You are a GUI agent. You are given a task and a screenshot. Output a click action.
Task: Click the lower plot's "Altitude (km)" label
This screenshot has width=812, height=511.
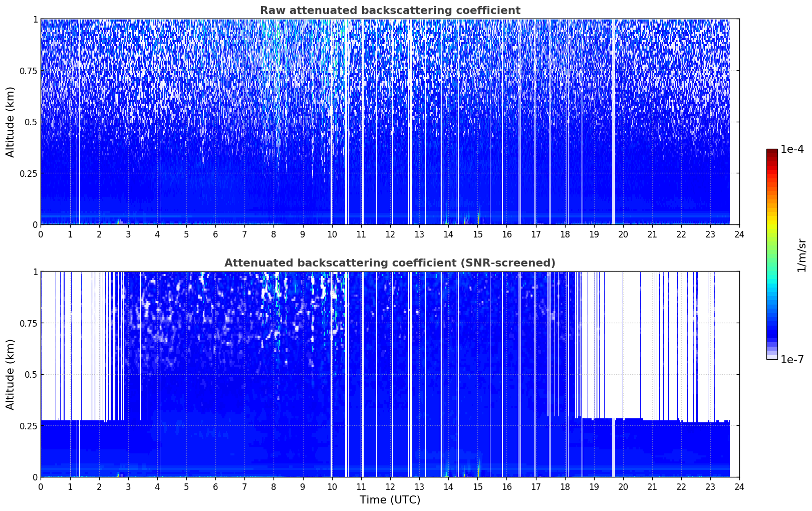point(11,374)
